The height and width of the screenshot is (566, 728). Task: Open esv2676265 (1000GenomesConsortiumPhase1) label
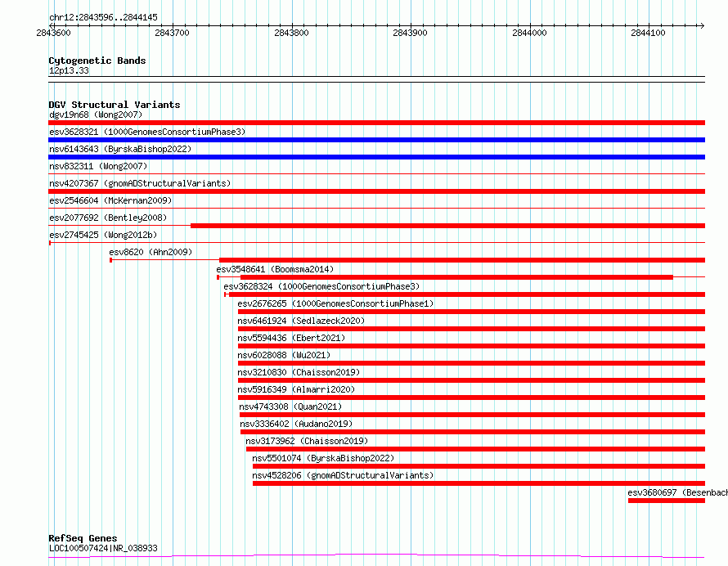click(335, 303)
